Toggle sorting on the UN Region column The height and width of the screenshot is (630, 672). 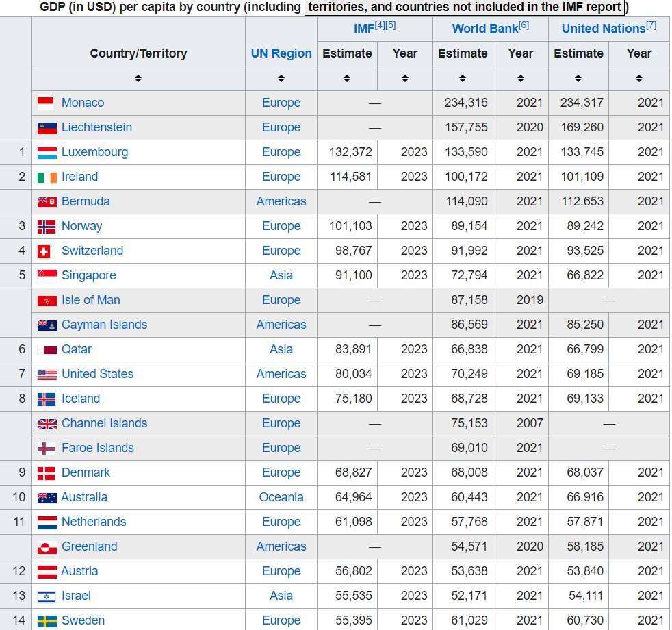coord(281,78)
